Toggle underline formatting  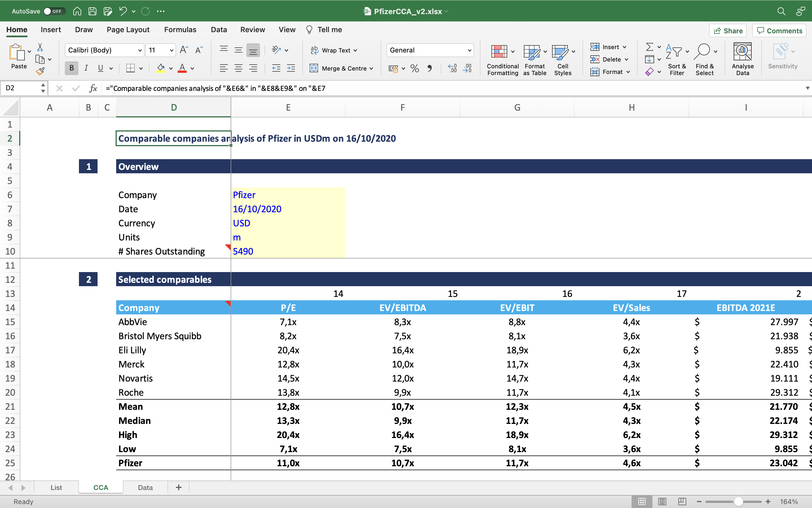[x=100, y=68]
